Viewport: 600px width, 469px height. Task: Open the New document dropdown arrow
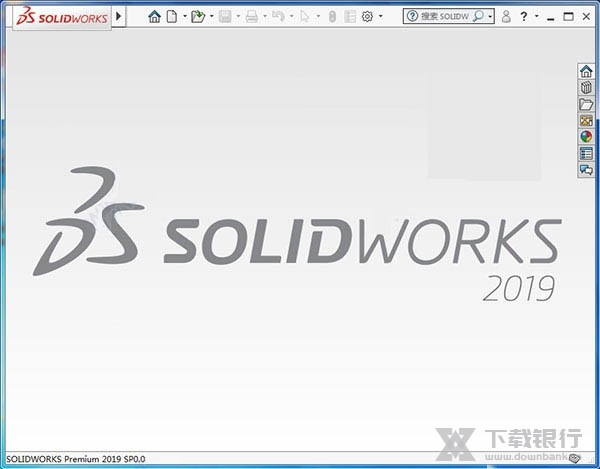click(185, 16)
